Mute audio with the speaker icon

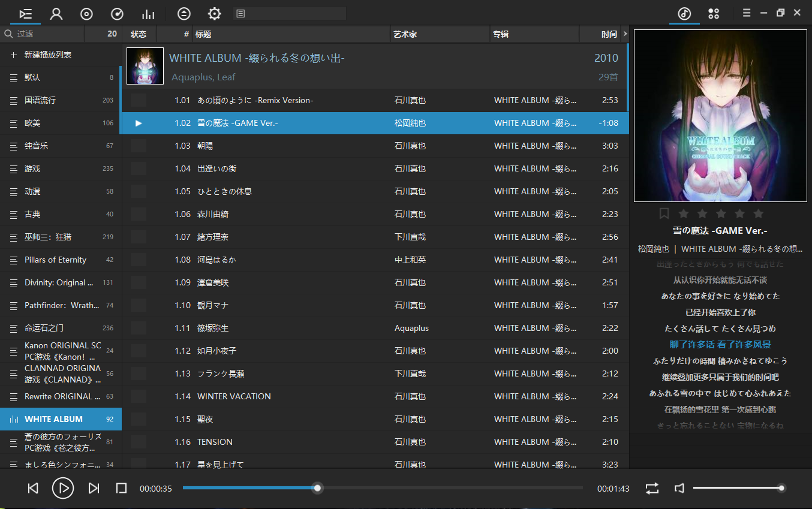pyautogui.click(x=679, y=488)
